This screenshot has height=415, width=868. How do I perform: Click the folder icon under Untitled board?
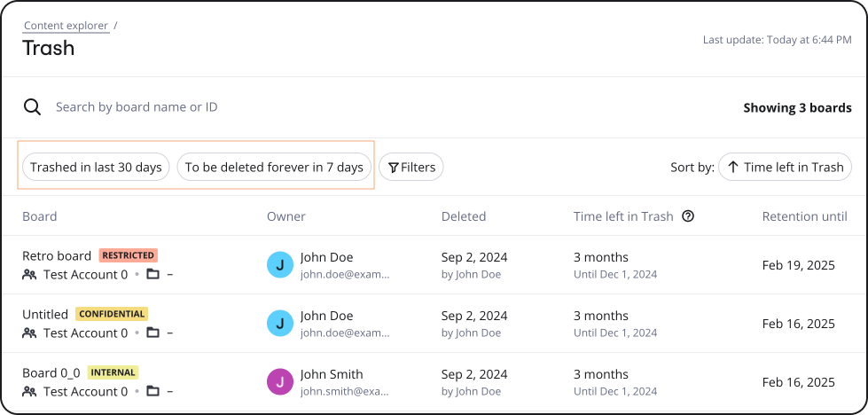click(152, 333)
